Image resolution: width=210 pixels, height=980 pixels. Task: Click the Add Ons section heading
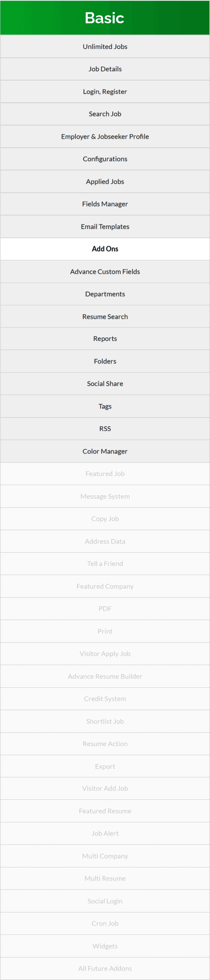click(x=105, y=249)
